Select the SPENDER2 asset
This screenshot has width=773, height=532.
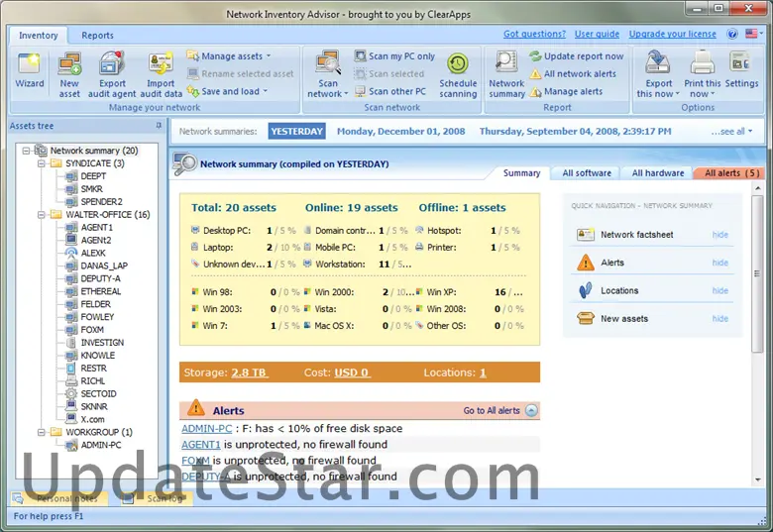click(101, 202)
